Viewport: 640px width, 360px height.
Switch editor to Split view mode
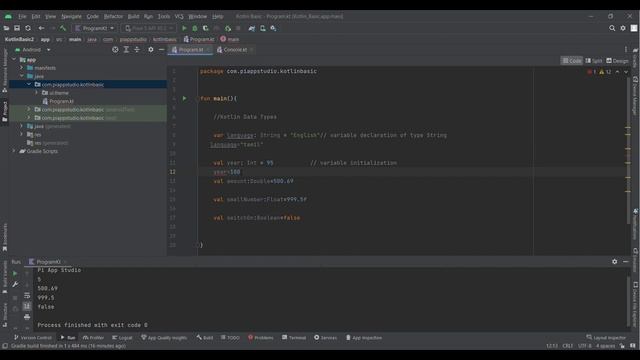[593, 61]
